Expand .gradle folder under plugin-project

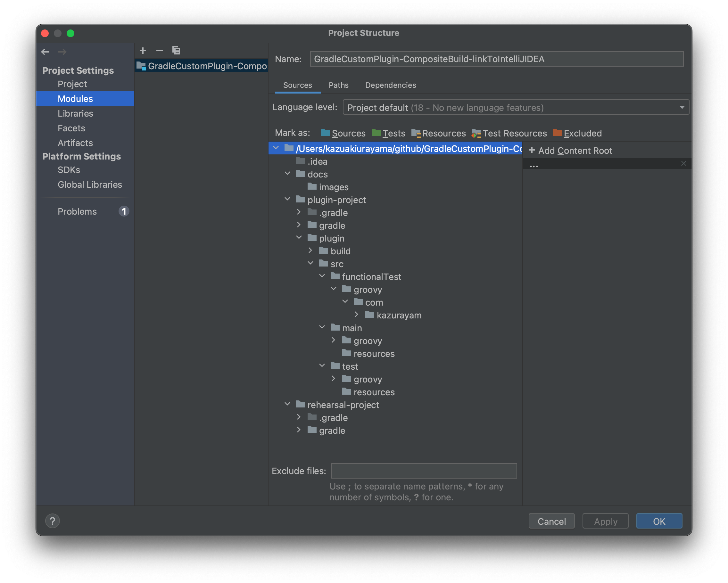pos(299,212)
